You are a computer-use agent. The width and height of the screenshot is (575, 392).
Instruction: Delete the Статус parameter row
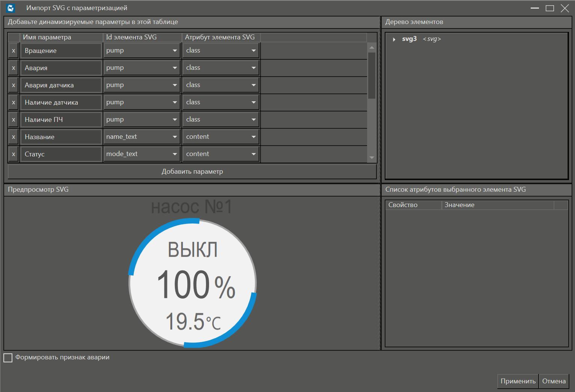(x=14, y=154)
